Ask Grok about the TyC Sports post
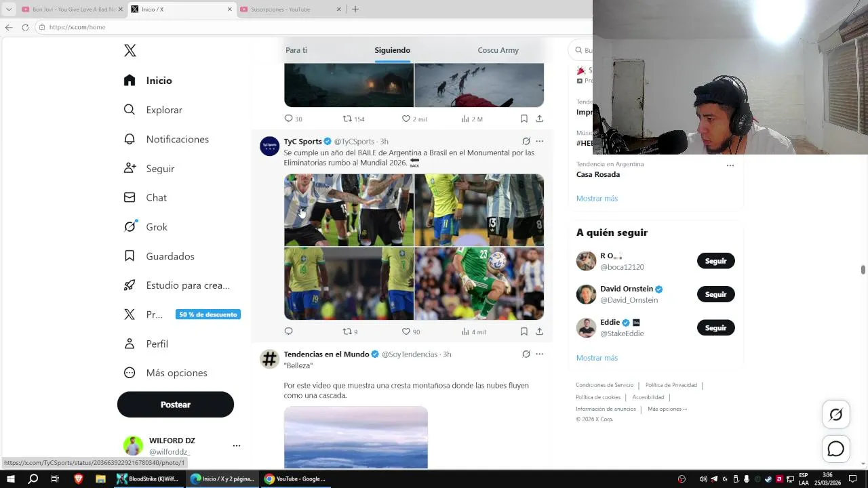 (526, 141)
